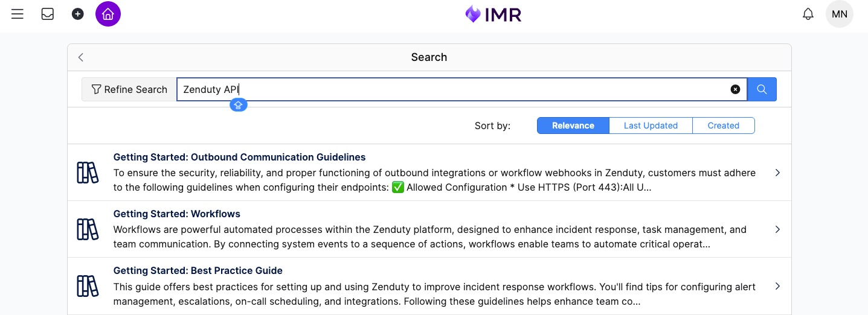
Task: Click books icon for Outbound Communication Guidelines
Action: pos(88,173)
